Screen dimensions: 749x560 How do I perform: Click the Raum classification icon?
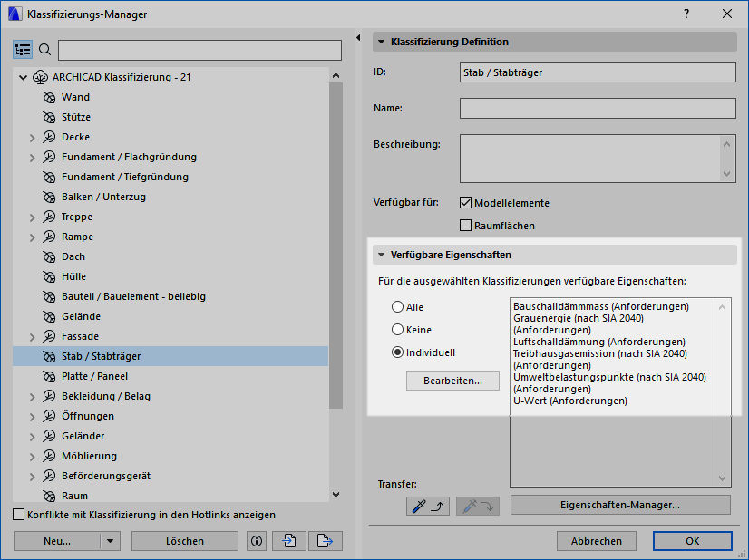click(x=49, y=496)
